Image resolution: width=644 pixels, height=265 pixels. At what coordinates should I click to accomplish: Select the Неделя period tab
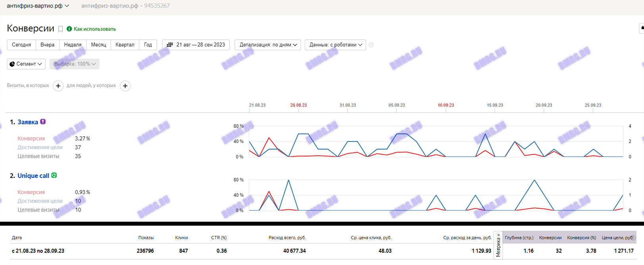[x=73, y=45]
